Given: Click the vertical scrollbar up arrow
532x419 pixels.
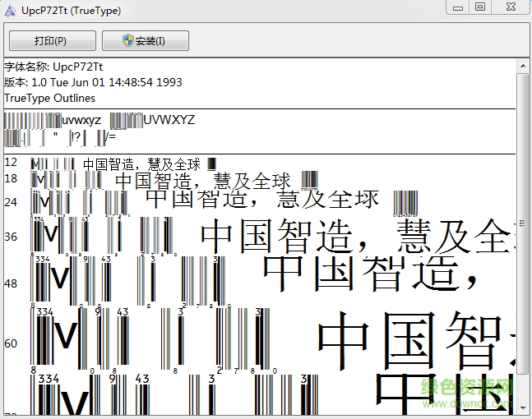Looking at the screenshot, I should [522, 66].
